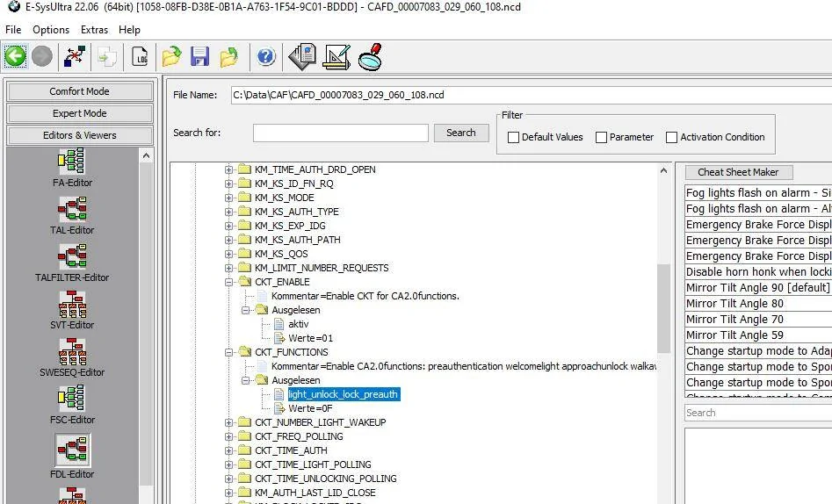Image resolution: width=832 pixels, height=504 pixels.
Task: Expand the KM_KS_MODE node
Action: point(228,198)
